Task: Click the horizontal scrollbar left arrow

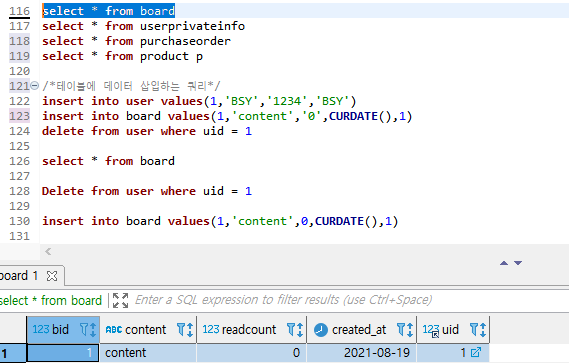Action: click(48, 251)
